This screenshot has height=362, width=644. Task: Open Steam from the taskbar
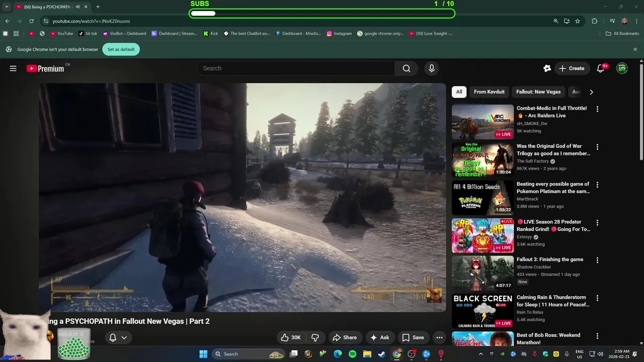[382, 354]
